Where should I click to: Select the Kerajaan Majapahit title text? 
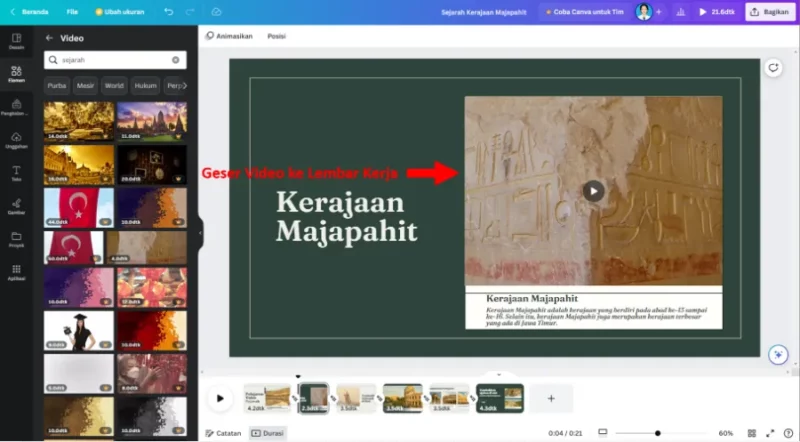pos(347,216)
